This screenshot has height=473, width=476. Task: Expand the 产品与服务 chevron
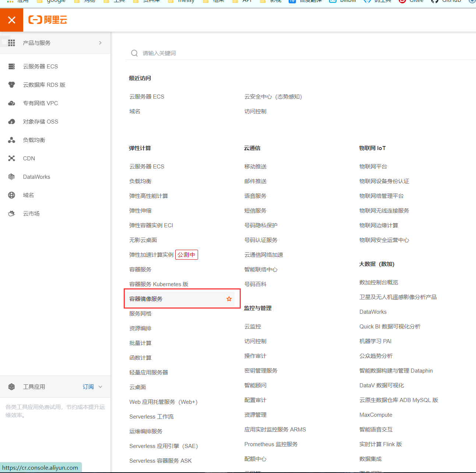100,43
